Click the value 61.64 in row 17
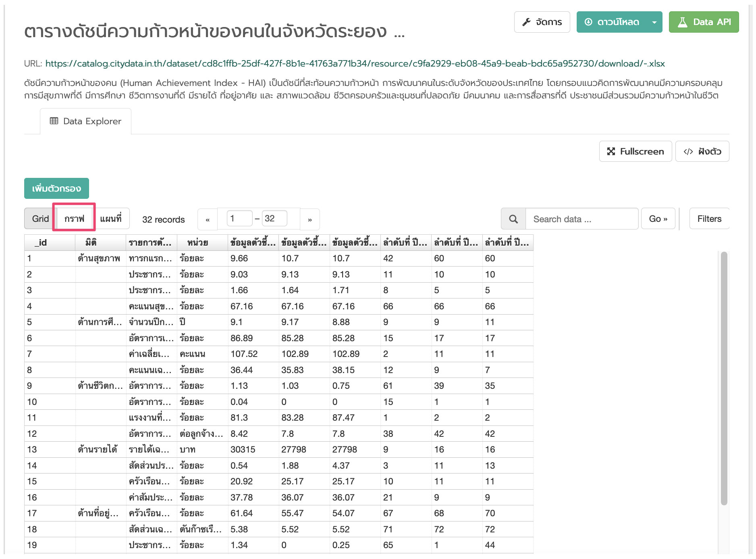The height and width of the screenshot is (559, 756). (x=253, y=513)
